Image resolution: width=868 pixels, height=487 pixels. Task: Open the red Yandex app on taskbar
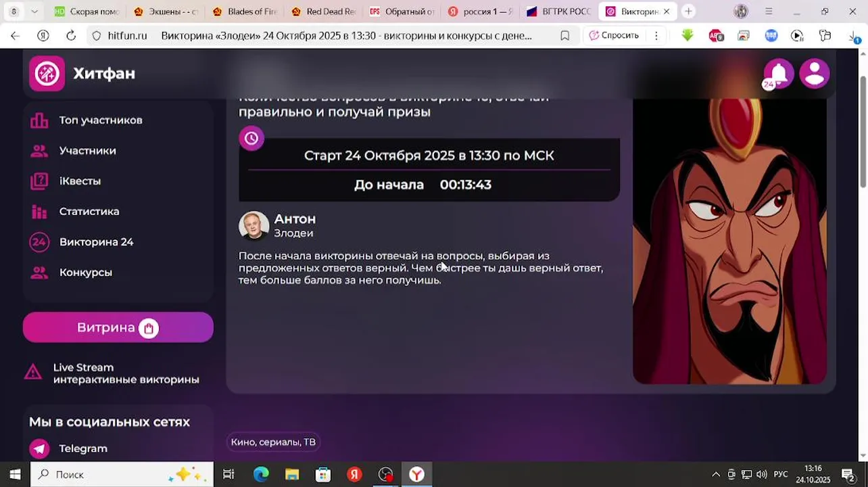[x=354, y=474]
